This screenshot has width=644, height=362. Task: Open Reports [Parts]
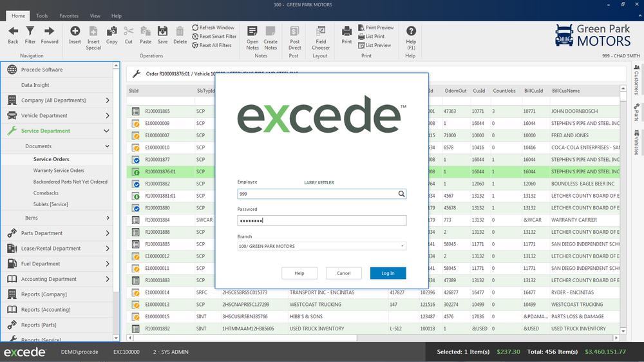39,325
